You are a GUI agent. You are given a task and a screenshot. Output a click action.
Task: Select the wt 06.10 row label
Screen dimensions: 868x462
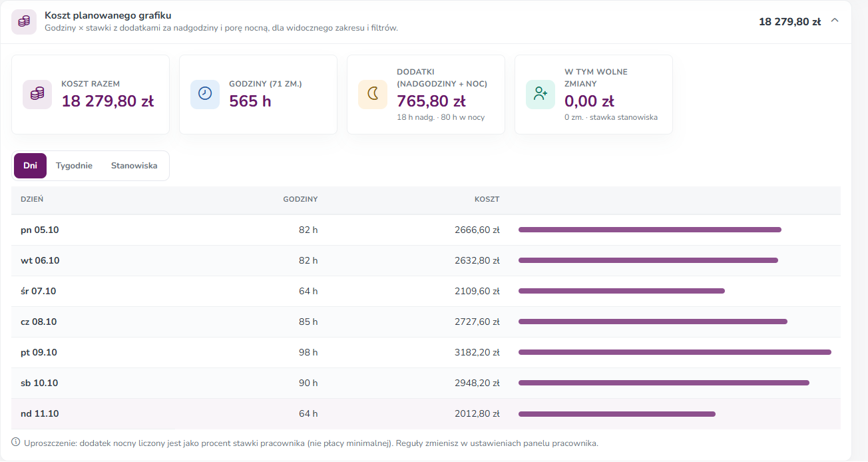coord(40,260)
